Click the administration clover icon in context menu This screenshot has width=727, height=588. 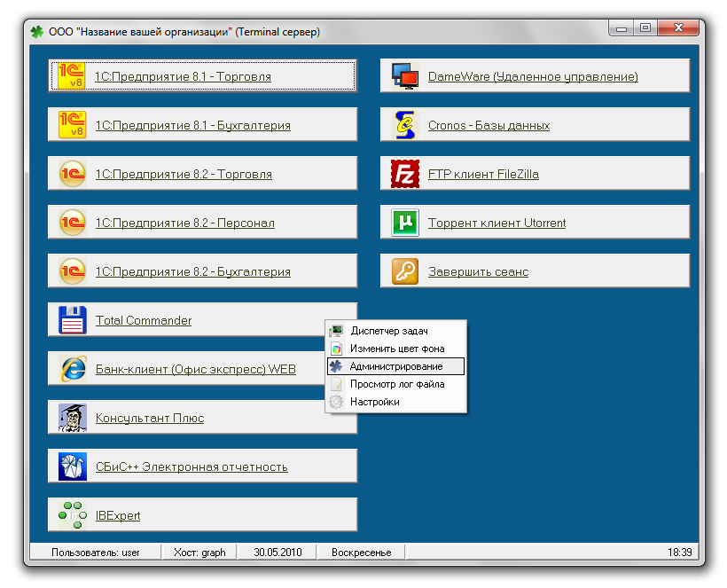[336, 366]
